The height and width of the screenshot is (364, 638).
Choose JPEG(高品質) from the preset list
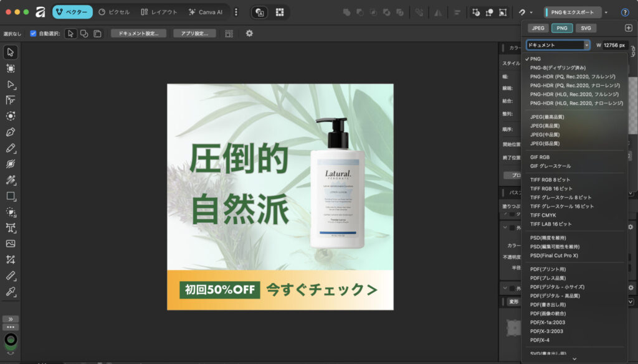click(545, 126)
